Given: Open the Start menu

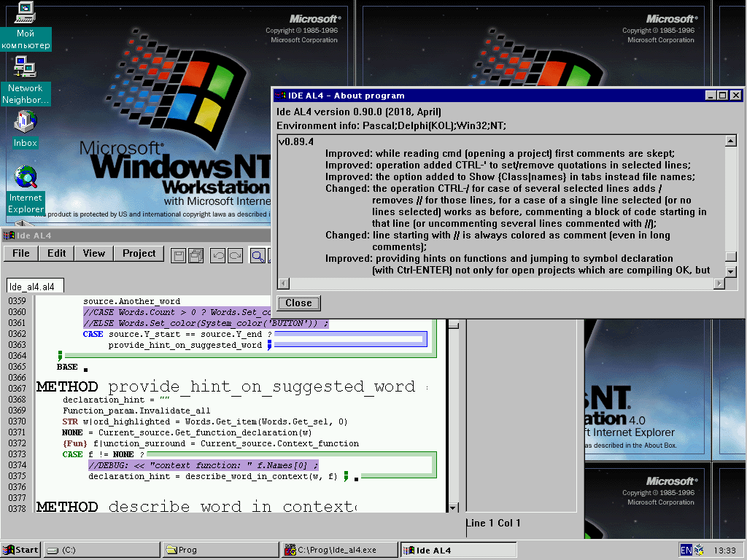Looking at the screenshot, I should (20, 550).
